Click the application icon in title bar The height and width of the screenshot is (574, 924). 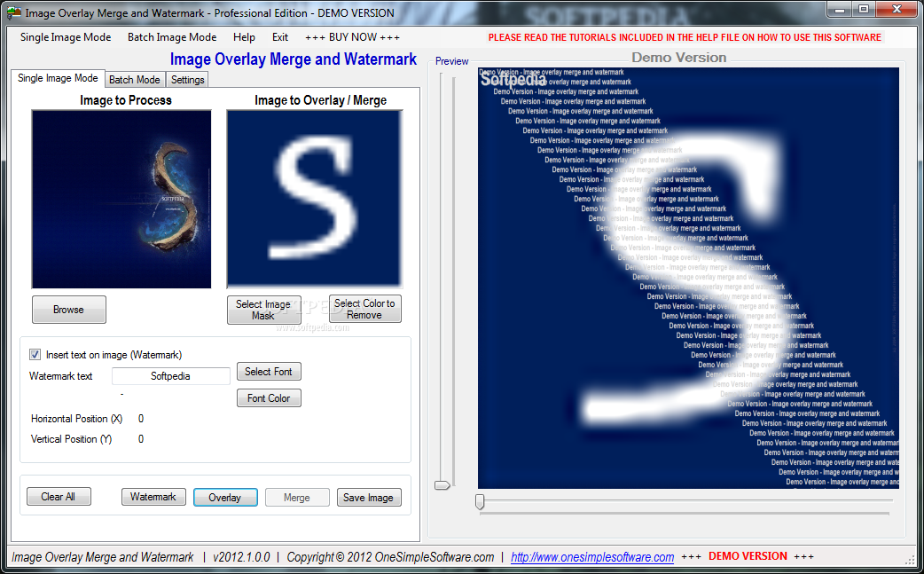click(x=13, y=12)
